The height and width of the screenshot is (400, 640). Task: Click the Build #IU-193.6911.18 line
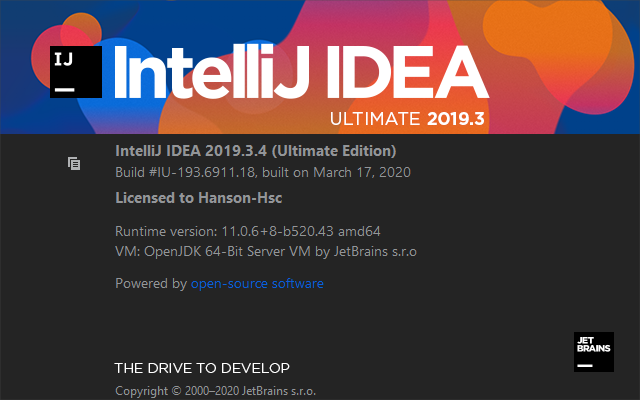[x=263, y=172]
